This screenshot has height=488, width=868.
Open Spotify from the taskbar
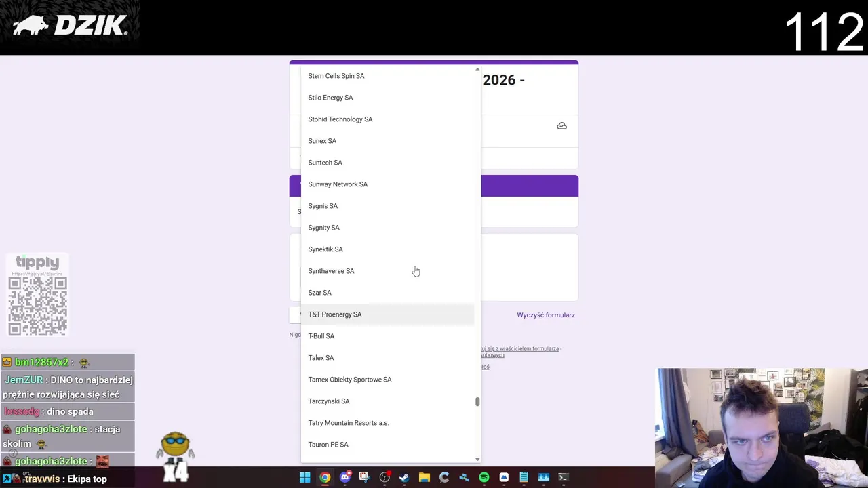coord(484,477)
